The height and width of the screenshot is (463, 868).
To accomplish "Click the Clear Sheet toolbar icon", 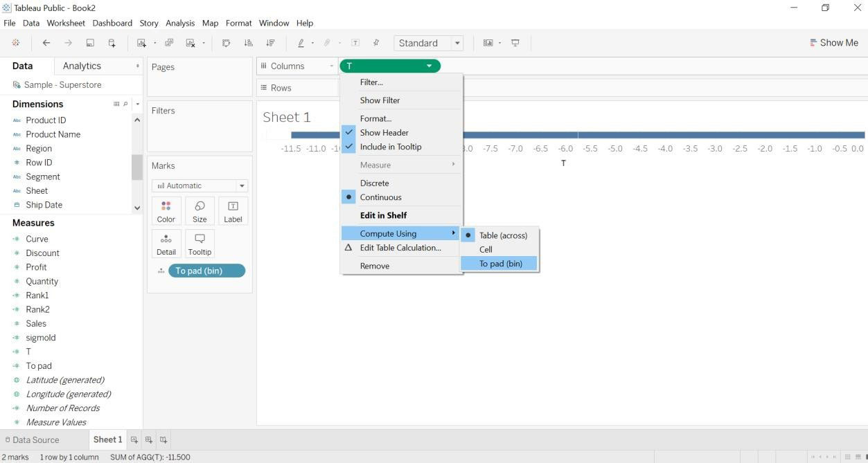I will [x=190, y=43].
